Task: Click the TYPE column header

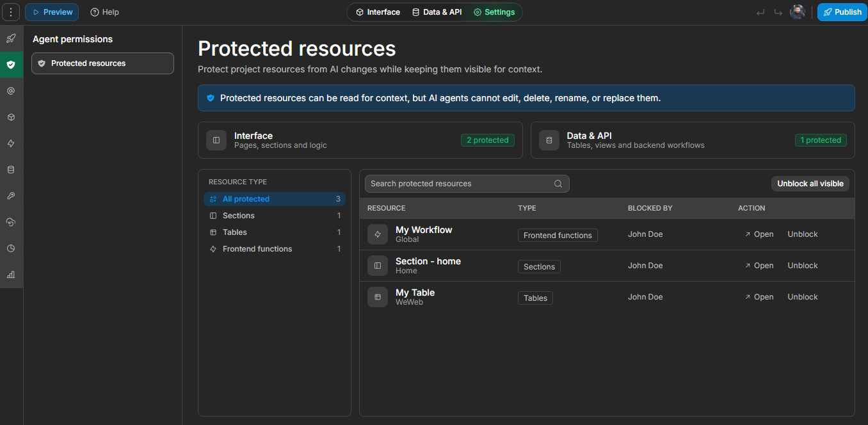Action: [527, 208]
